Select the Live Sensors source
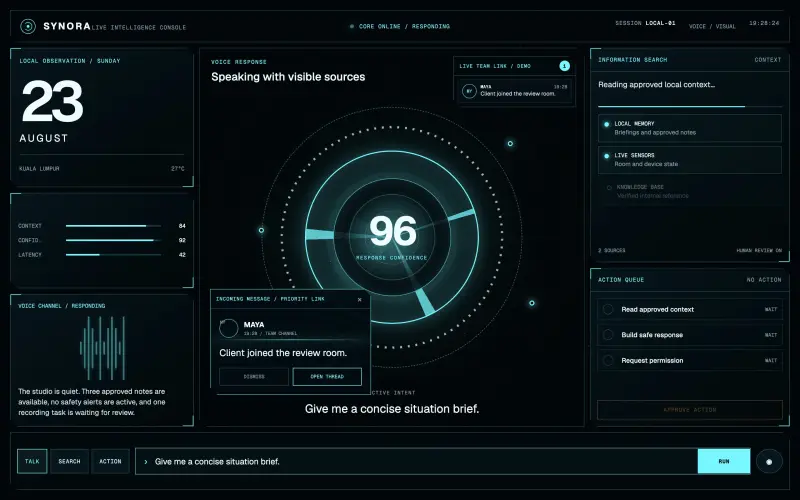 coord(690,160)
